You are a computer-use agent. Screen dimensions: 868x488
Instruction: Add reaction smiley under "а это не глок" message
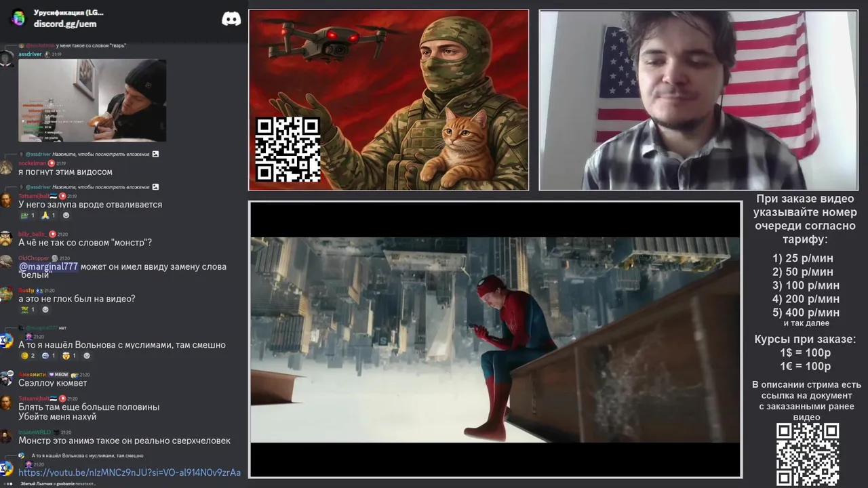point(45,310)
